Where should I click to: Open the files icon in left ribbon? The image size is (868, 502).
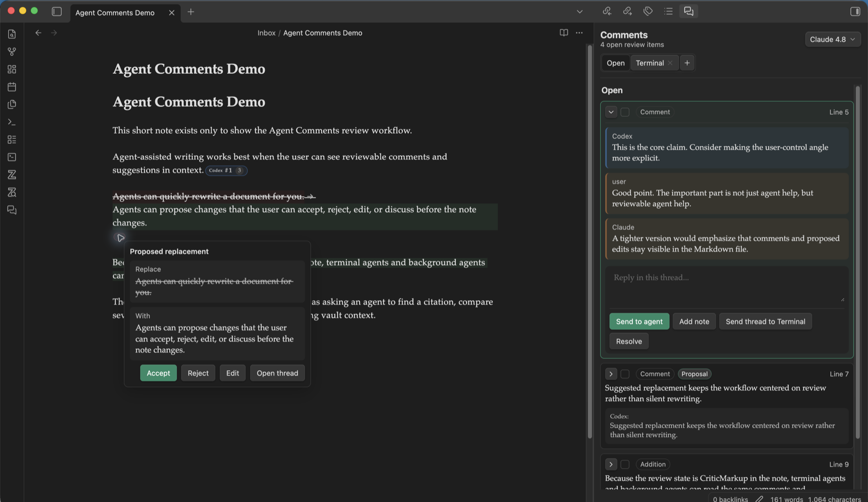click(x=12, y=34)
